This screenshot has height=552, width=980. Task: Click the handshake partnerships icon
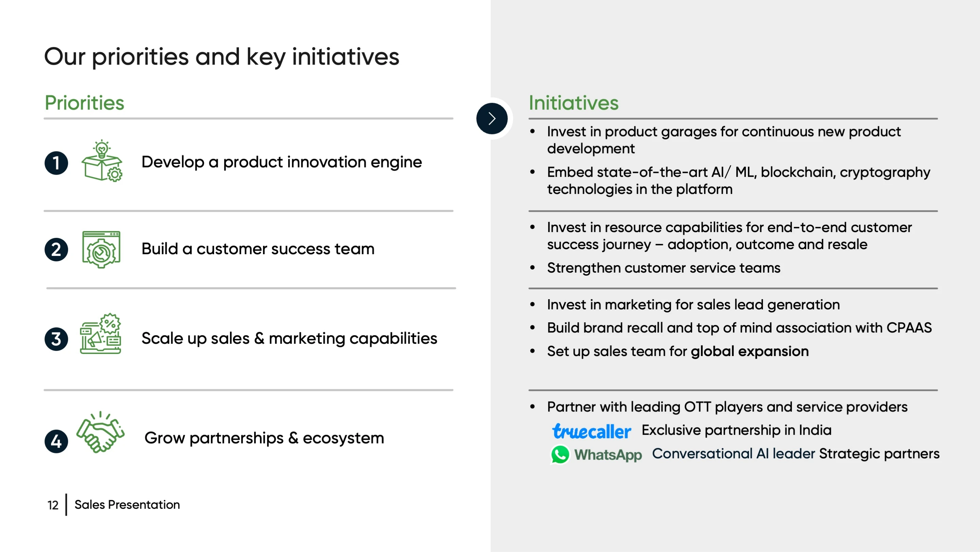pos(100,432)
